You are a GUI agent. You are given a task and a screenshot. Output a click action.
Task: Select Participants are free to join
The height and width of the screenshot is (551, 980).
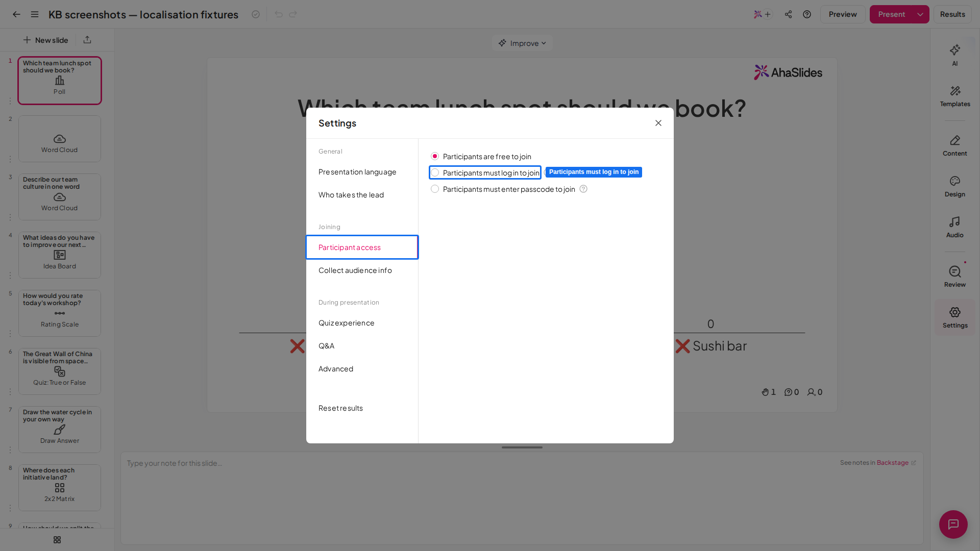coord(481,156)
